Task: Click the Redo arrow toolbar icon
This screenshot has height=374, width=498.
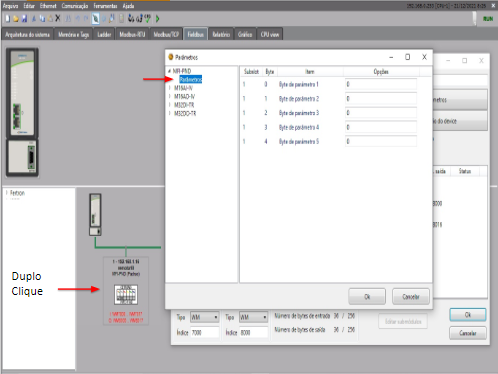Action: [86, 18]
